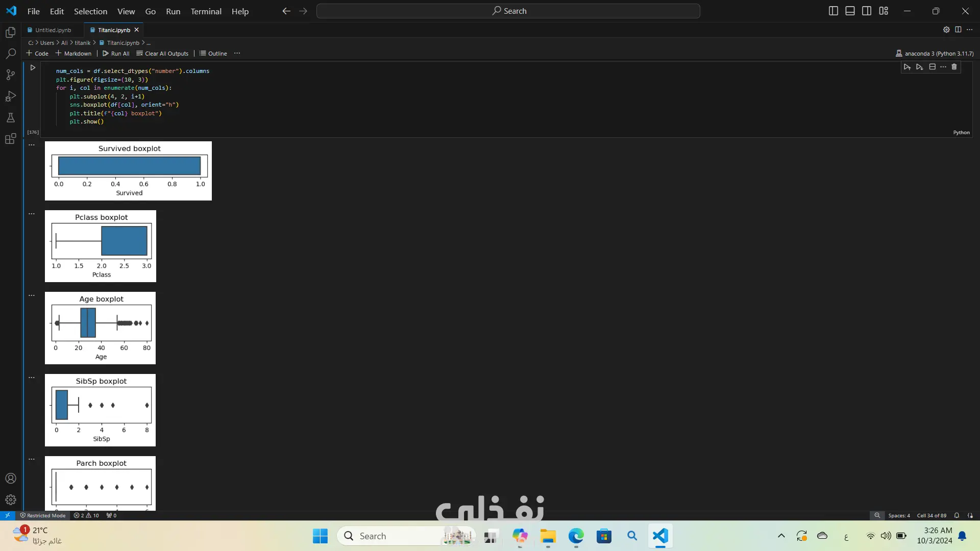Expand output options for Survived boxplot
Viewport: 980px width, 551px height.
[x=32, y=145]
